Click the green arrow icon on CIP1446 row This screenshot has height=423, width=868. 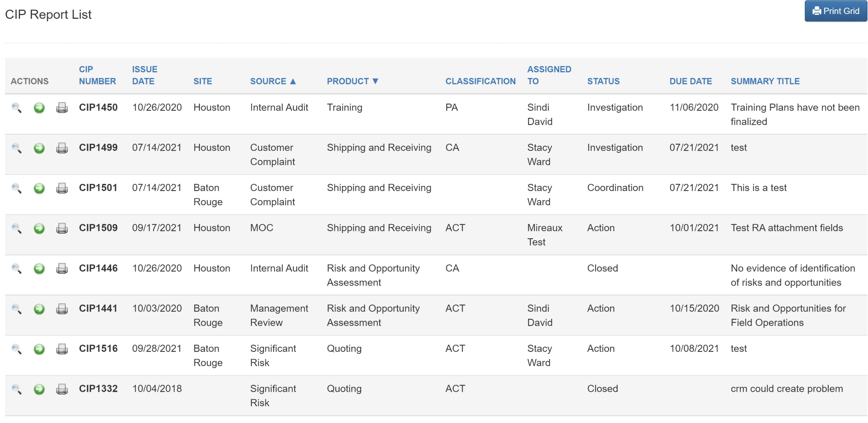click(x=39, y=268)
